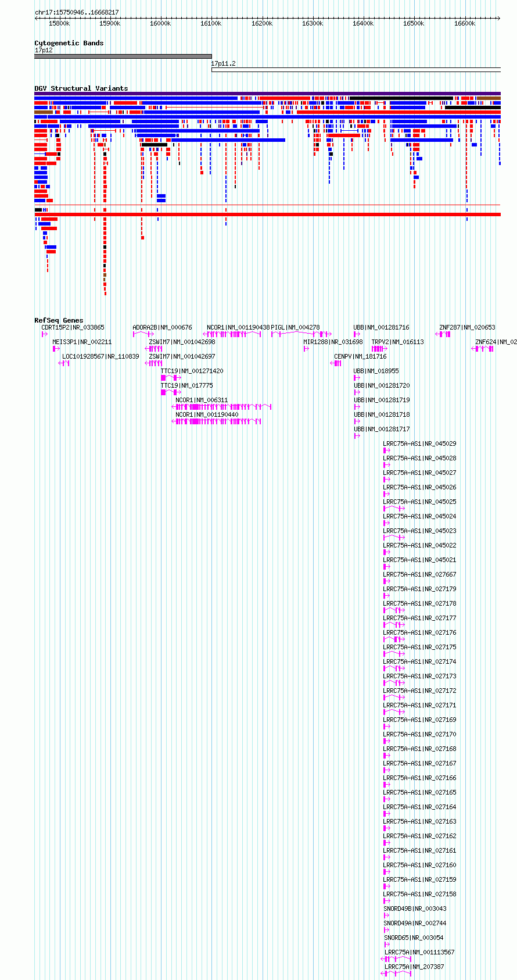Click gene label LRRC75A-AS1|NR_027179

click(419, 589)
